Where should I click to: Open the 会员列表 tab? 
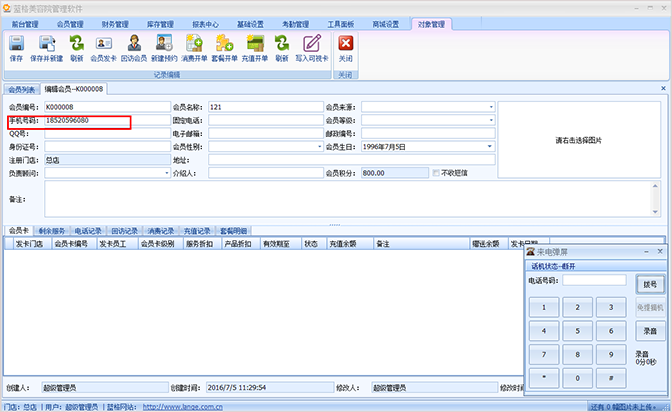pos(20,89)
